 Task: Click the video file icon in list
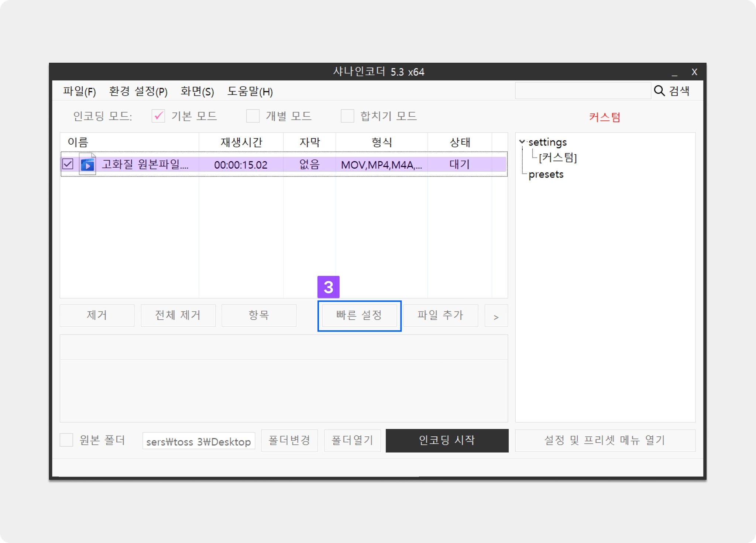click(87, 164)
